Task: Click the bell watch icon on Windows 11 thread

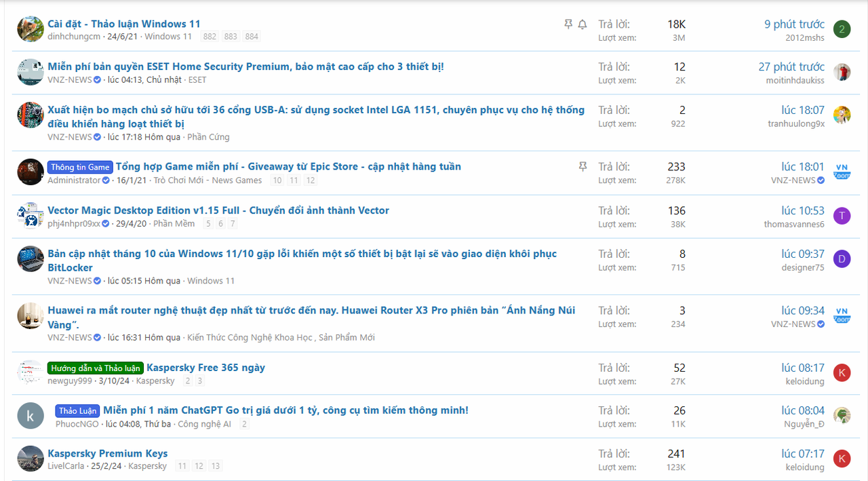Action: 583,24
